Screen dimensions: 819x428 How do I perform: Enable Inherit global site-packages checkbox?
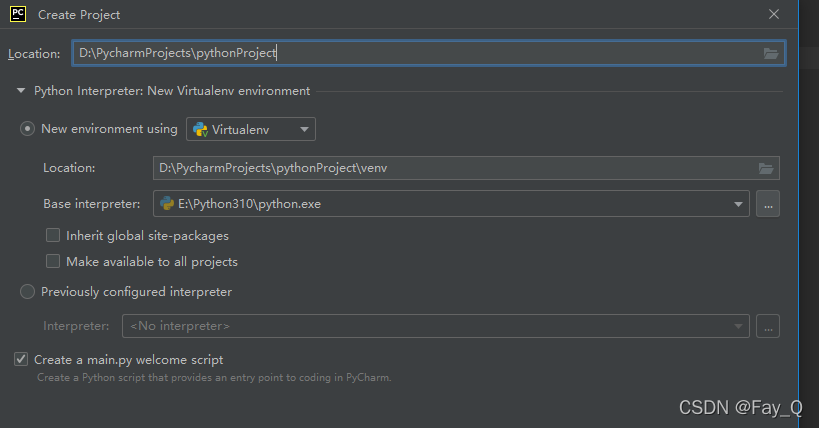pyautogui.click(x=53, y=235)
